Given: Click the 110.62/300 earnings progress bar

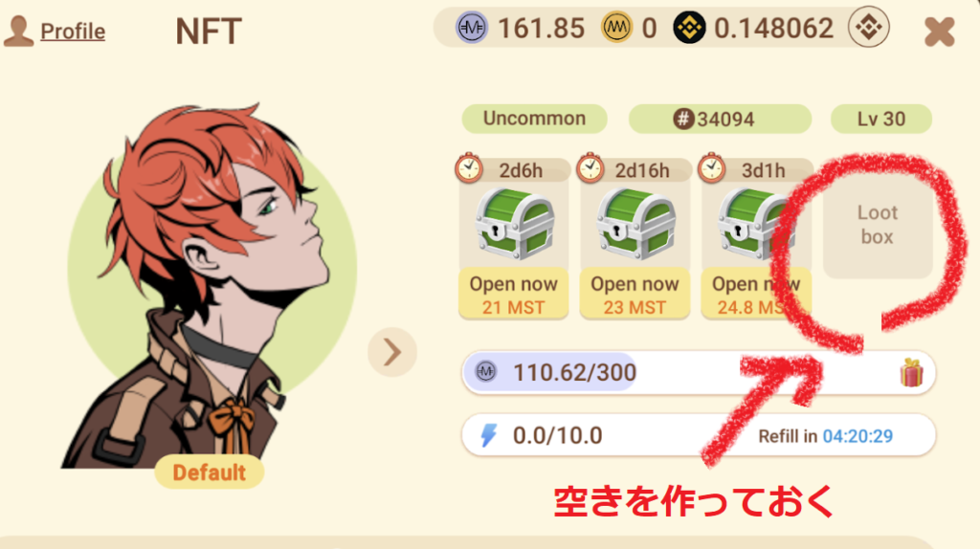Looking at the screenshot, I should click(698, 373).
